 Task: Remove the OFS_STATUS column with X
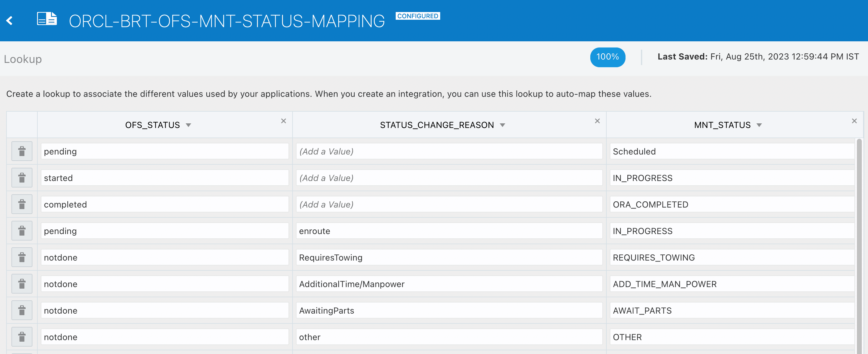pos(283,121)
